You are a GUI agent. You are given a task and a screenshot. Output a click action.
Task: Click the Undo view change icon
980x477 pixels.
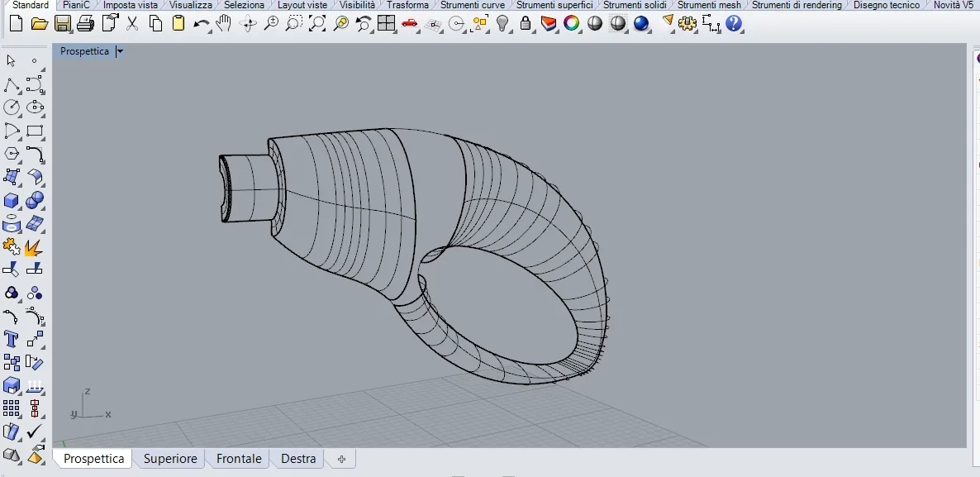coord(363,24)
